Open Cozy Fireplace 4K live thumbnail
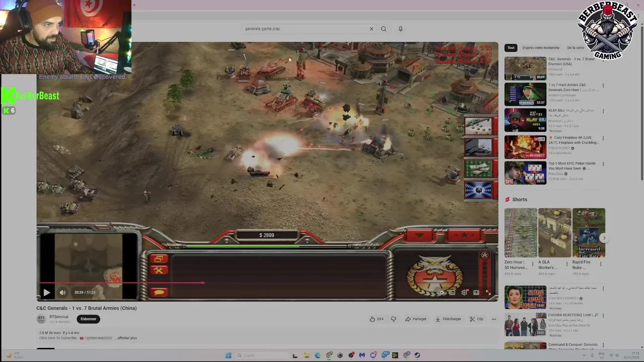The image size is (644, 362). pos(525,147)
